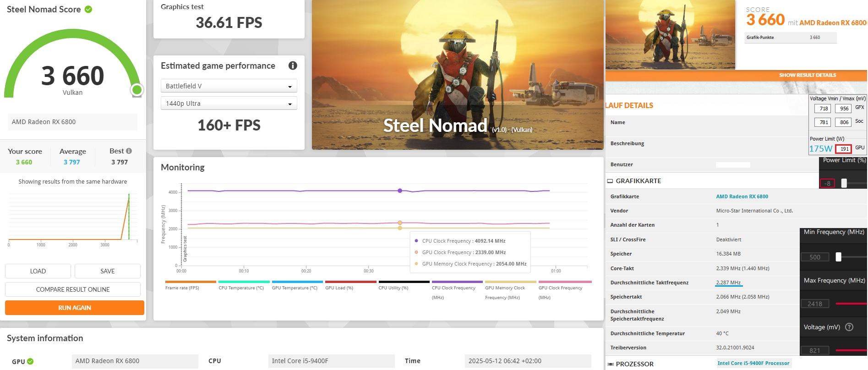868x370 pixels.
Task: Click the Core-Takt 2.339 MHz value
Action: click(742, 268)
